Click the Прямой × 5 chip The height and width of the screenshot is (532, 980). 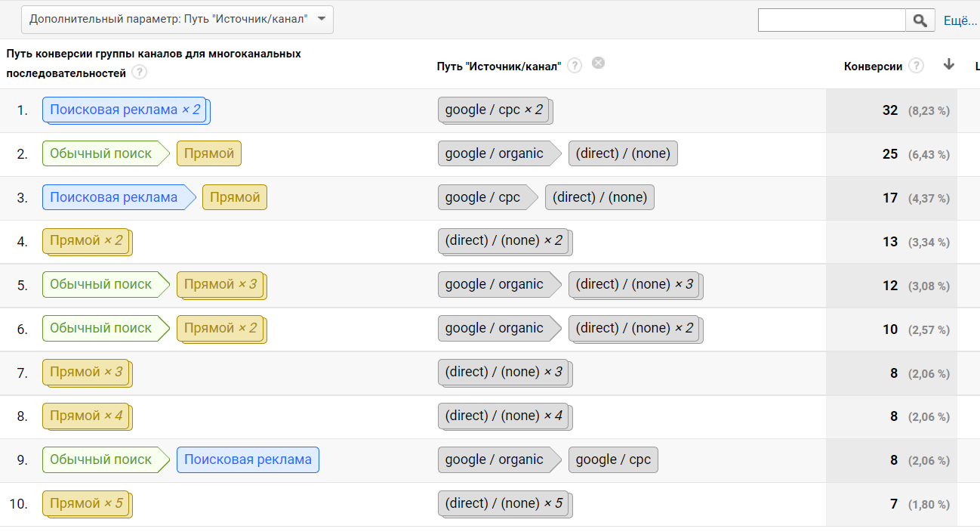86,504
